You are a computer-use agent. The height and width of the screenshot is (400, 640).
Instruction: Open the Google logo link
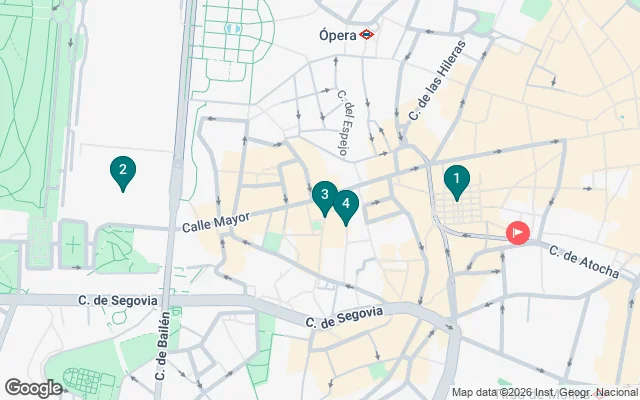click(x=33, y=388)
